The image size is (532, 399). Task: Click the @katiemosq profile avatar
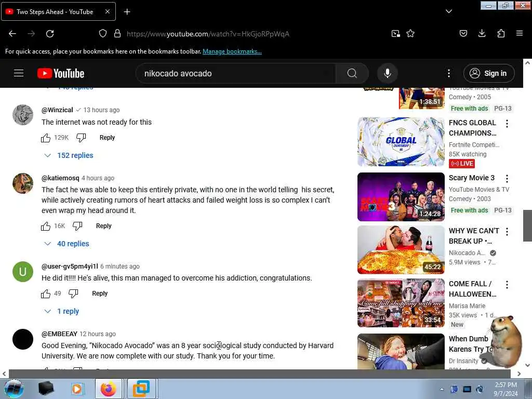[23, 183]
